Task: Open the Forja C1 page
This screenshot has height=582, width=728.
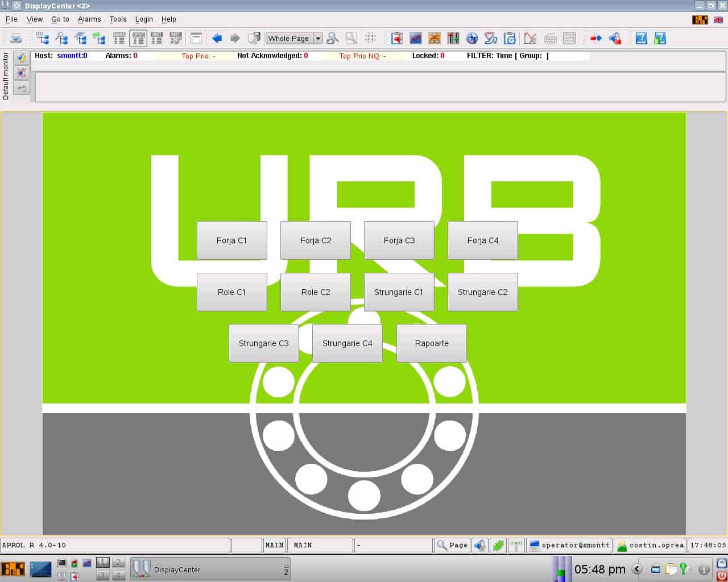Action: (231, 240)
